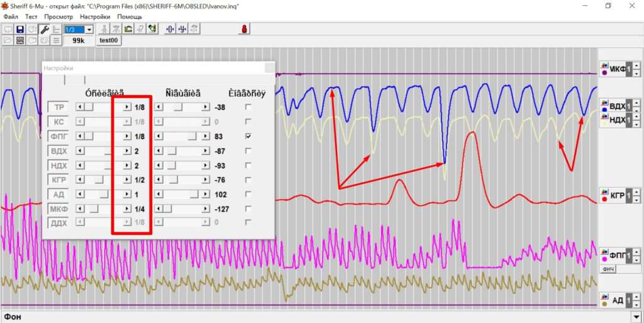This screenshot has width=644, height=323.
Task: Click the color palette icon beside КГР
Action: [605, 192]
